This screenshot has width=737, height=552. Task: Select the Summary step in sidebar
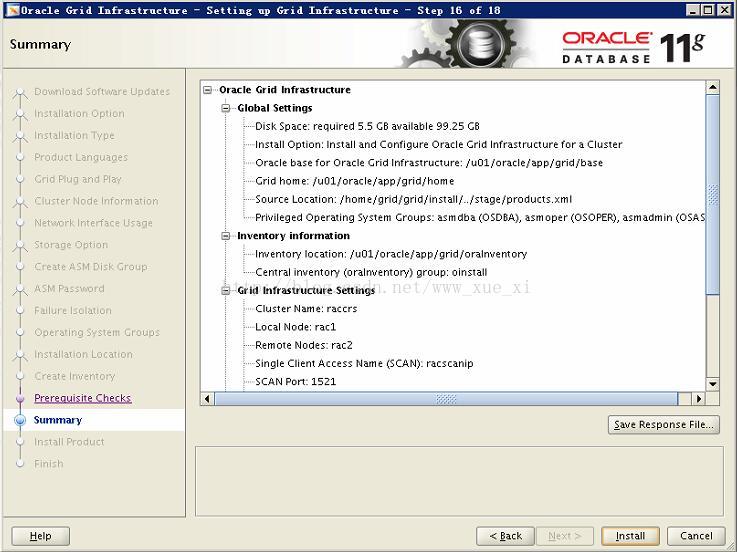click(58, 420)
